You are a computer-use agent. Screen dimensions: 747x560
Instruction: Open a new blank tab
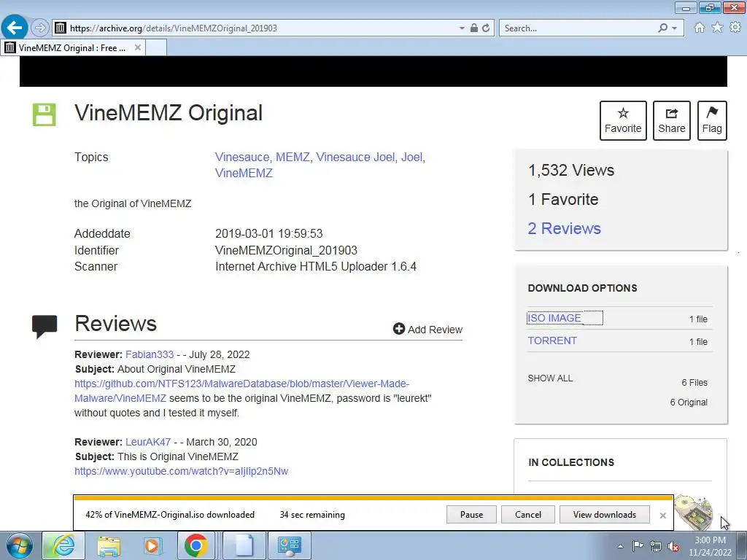(x=156, y=47)
